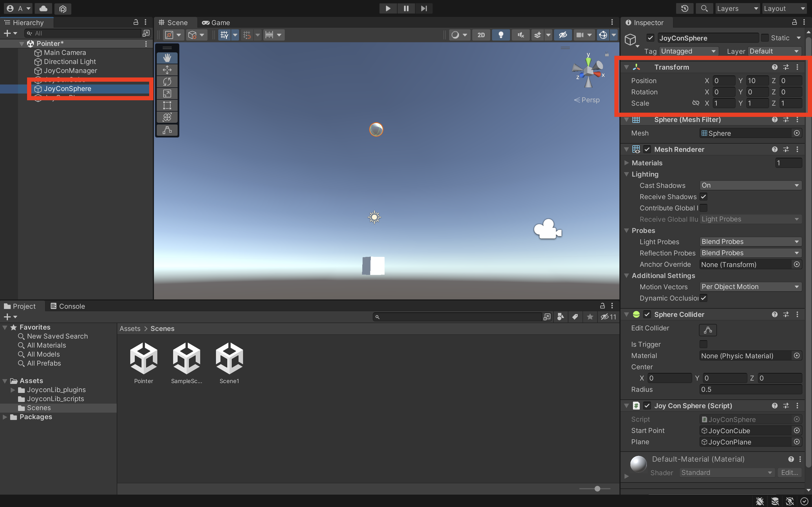Expand the Materials section
This screenshot has width=812, height=507.
click(626, 163)
